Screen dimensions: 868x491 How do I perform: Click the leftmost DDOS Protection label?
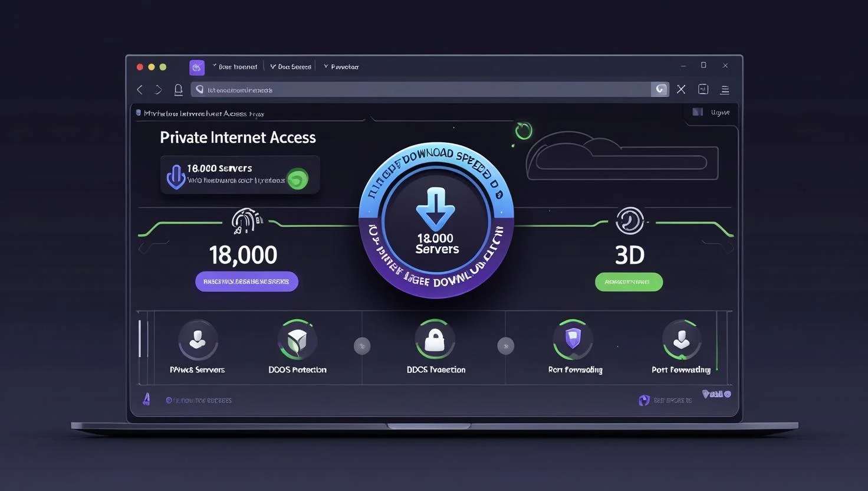coord(297,369)
